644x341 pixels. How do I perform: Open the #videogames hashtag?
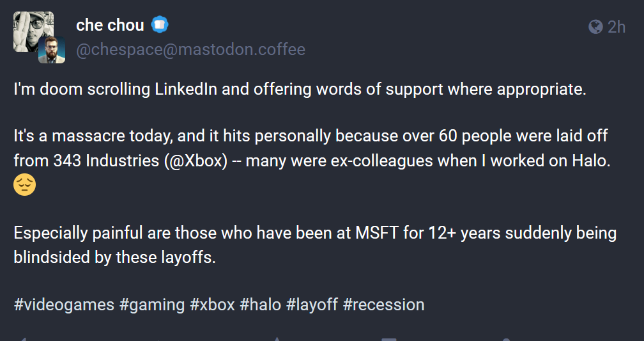64,304
